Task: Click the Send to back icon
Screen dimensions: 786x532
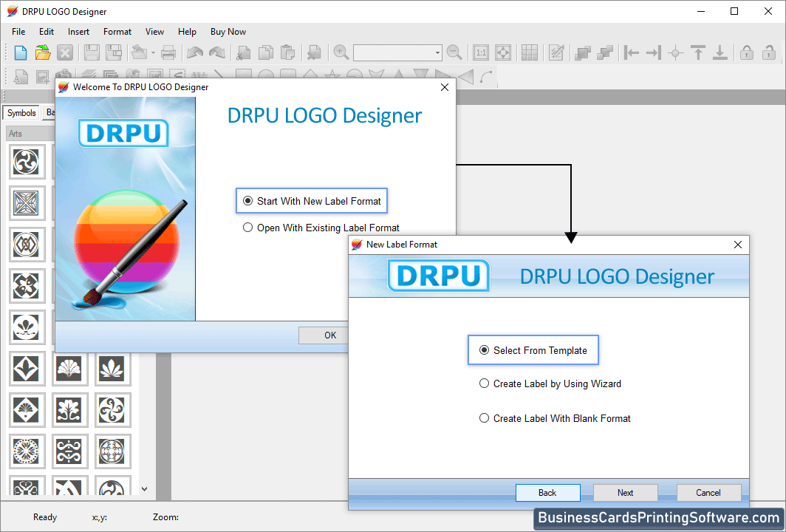Action: 605,52
